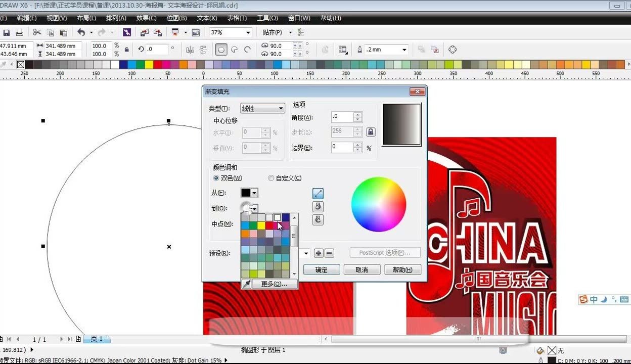Click the Options checklist icon beside the snap menu
The width and height of the screenshot is (631, 364).
(301, 32)
